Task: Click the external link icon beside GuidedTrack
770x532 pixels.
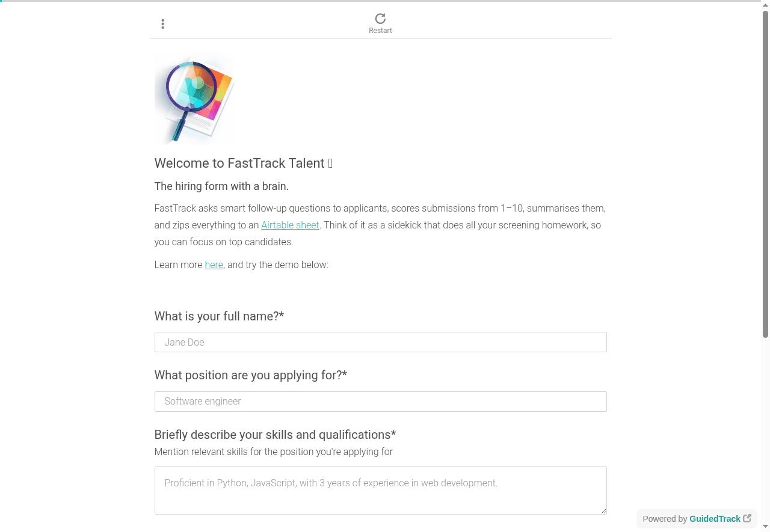Action: click(x=747, y=518)
